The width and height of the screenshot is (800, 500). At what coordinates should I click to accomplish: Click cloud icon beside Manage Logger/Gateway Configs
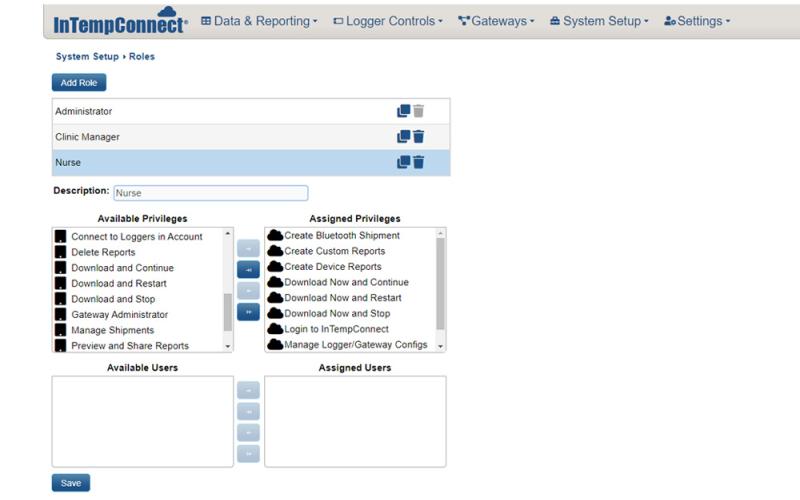pyautogui.click(x=275, y=344)
